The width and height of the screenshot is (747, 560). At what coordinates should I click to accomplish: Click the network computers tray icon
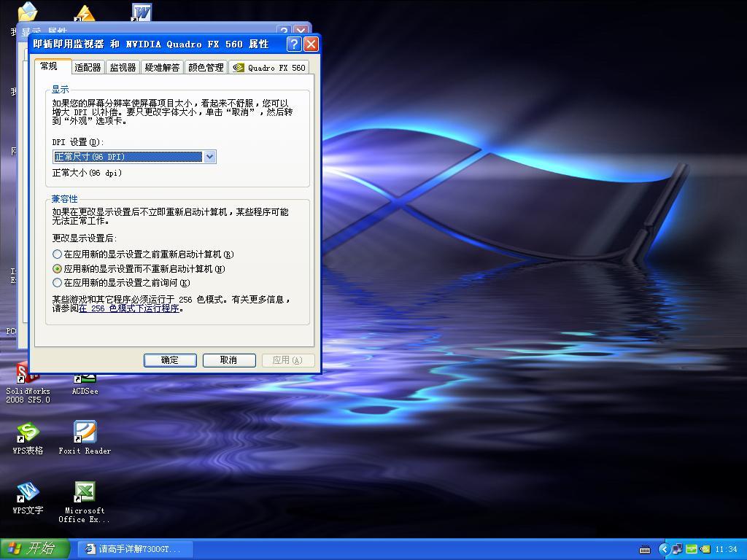coord(677,550)
